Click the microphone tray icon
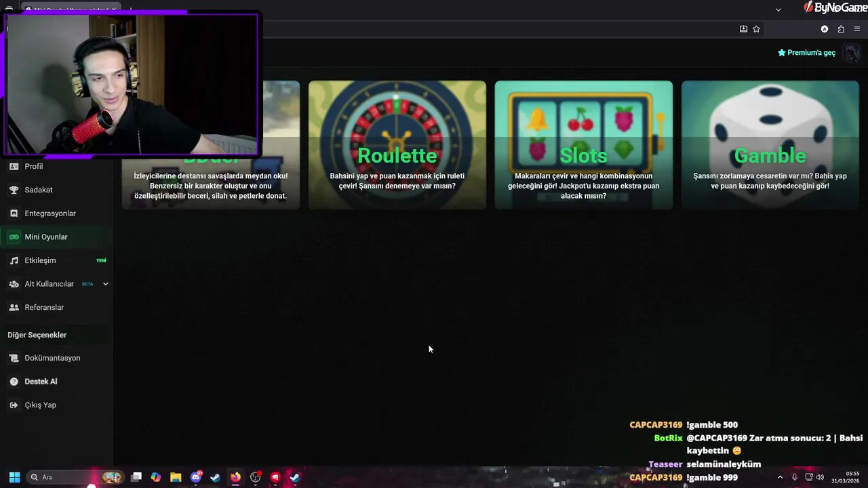This screenshot has height=488, width=868. [x=795, y=477]
